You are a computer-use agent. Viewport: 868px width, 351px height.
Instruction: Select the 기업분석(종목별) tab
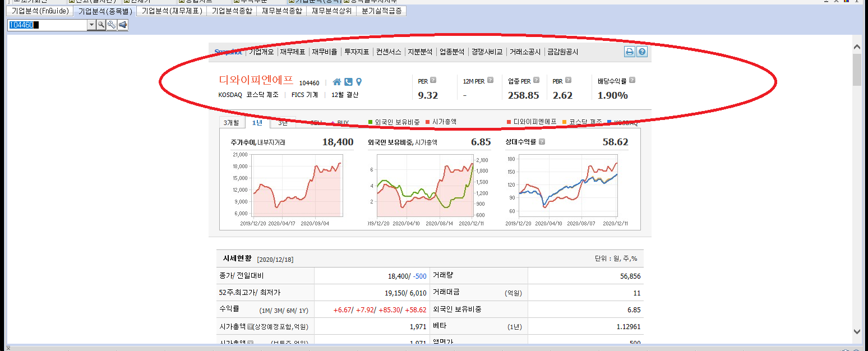point(105,11)
